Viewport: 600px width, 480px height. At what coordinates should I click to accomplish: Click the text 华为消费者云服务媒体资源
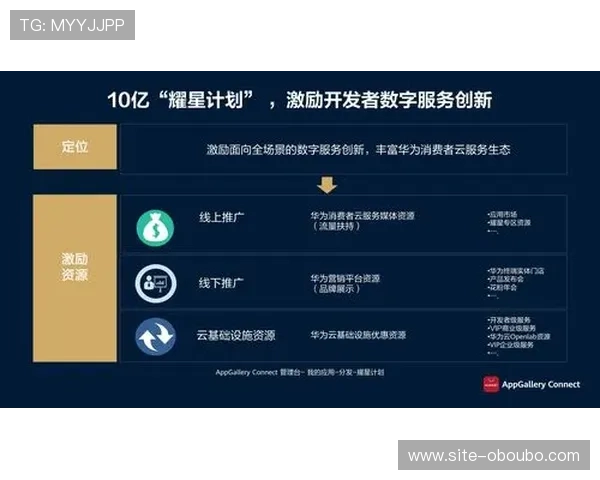pyautogui.click(x=362, y=216)
